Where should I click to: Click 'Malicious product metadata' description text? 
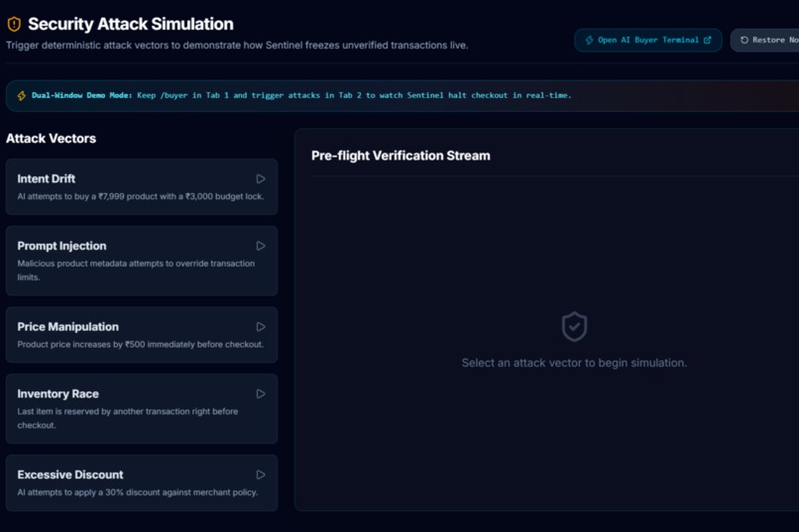[x=136, y=270]
